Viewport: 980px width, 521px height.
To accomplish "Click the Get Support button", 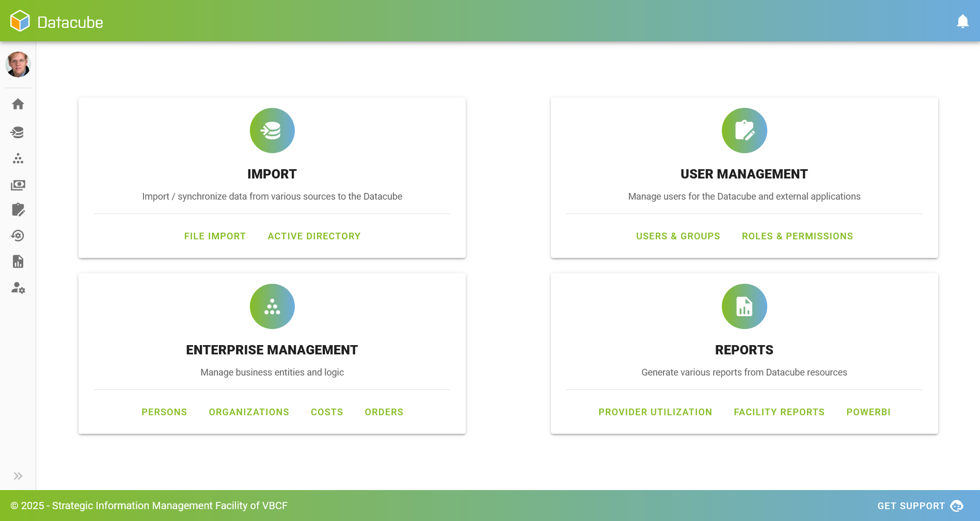I will coord(920,506).
